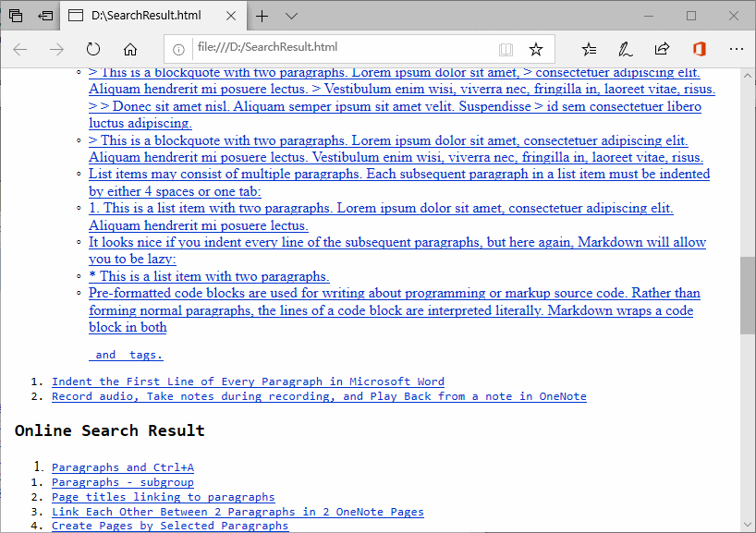Show site information icon in address bar
The width and height of the screenshot is (756, 533).
pos(178,49)
